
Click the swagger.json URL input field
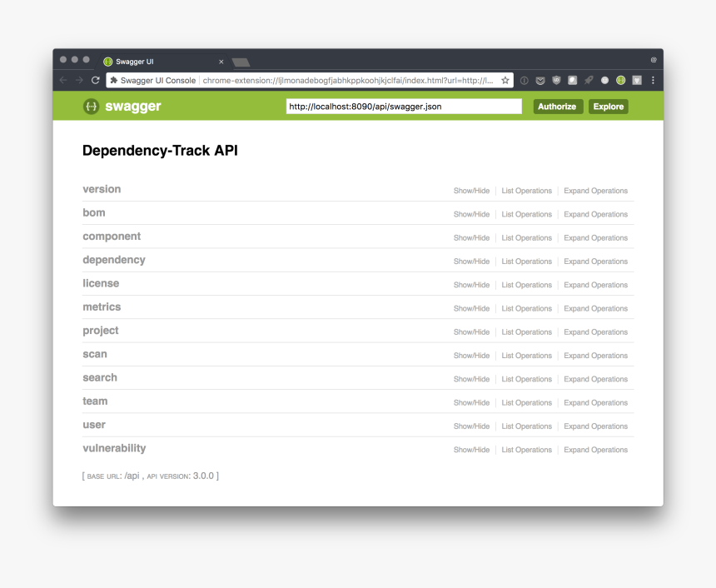(x=404, y=107)
